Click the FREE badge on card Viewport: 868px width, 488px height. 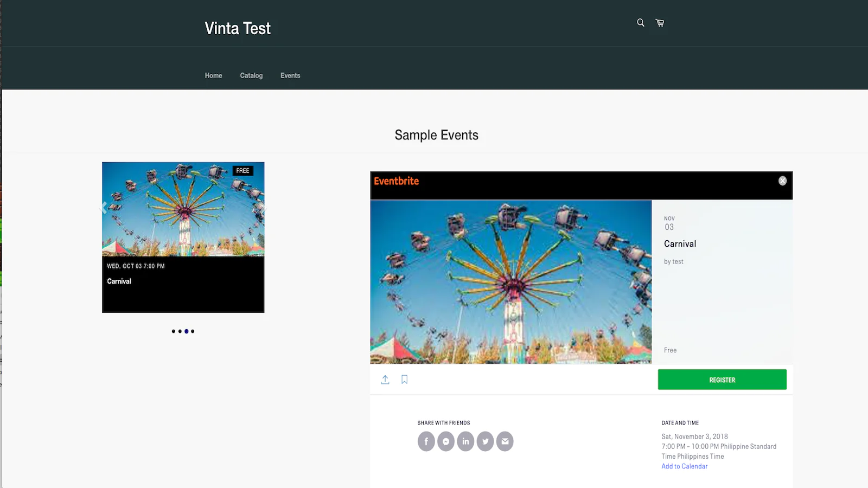(242, 171)
